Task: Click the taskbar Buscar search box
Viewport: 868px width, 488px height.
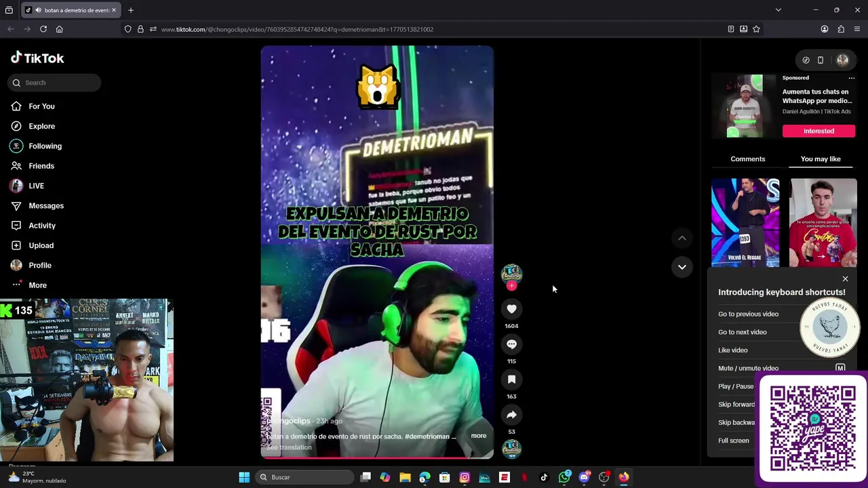Action: [305, 477]
